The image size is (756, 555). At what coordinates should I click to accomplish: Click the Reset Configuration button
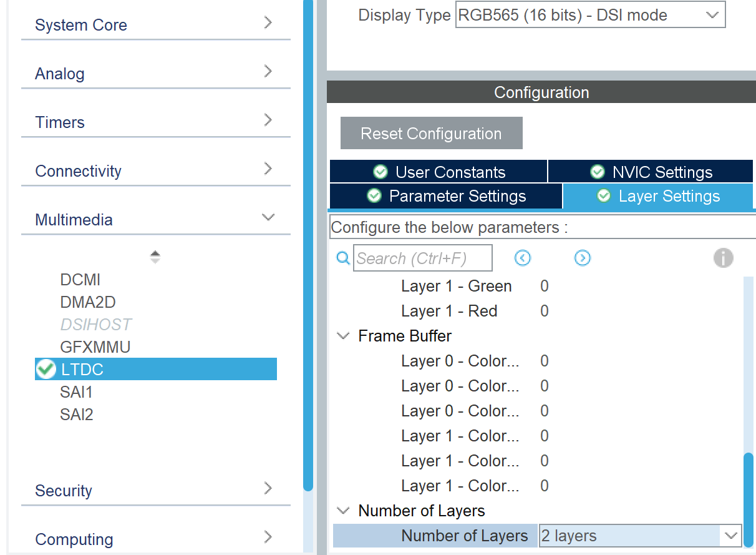tap(431, 133)
